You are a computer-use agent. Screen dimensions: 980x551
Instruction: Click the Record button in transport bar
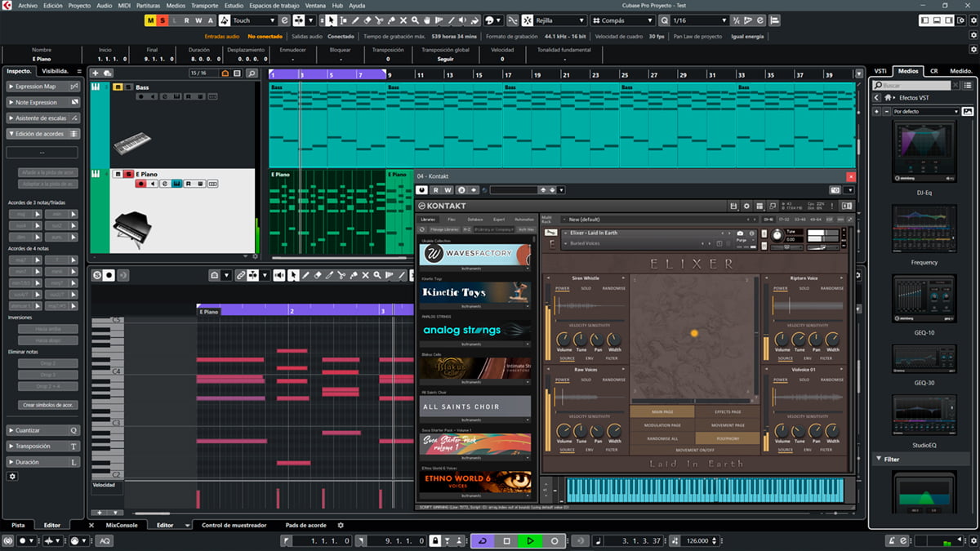pyautogui.click(x=555, y=540)
